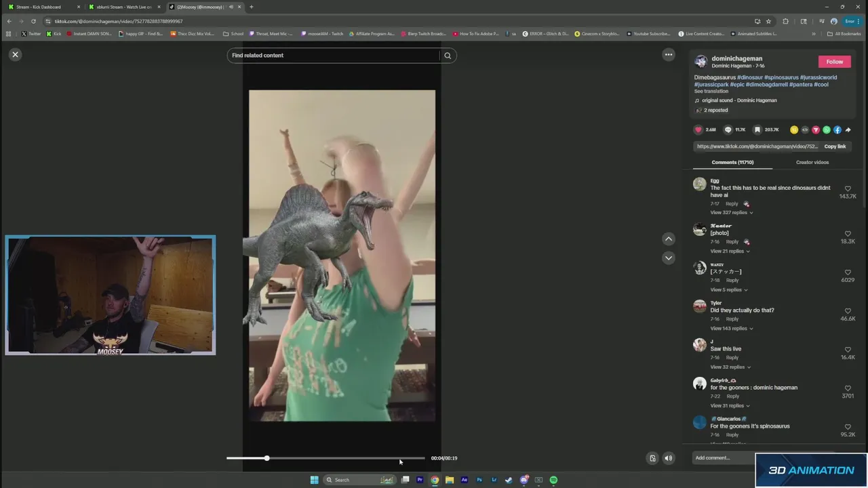868x488 pixels.
Task: Reply to Egg's comment
Action: pyautogui.click(x=732, y=204)
